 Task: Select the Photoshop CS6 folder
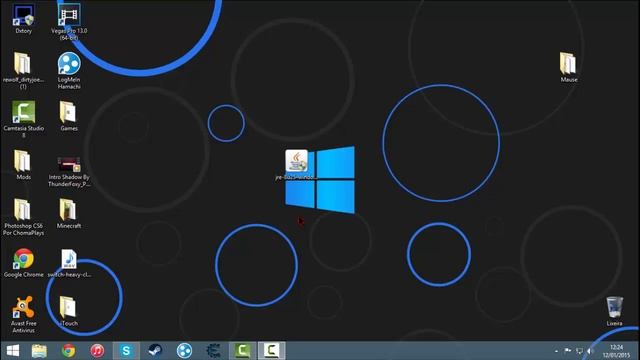pyautogui.click(x=23, y=217)
